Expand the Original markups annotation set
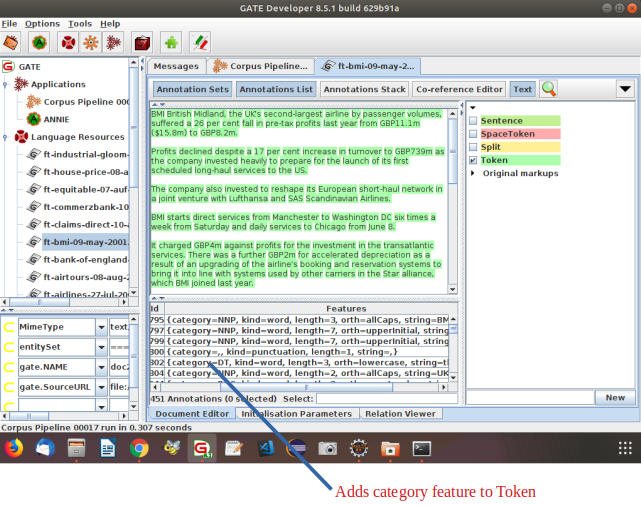Screen dimensions: 641x505 (473, 173)
